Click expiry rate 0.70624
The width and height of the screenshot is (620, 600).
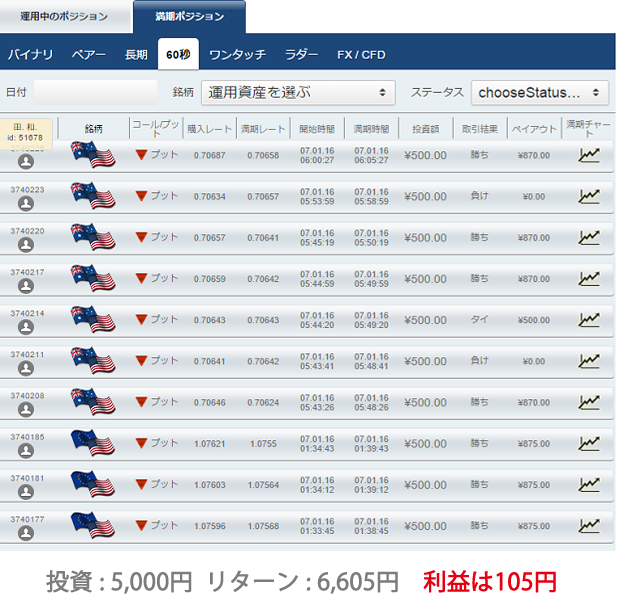coord(263,403)
